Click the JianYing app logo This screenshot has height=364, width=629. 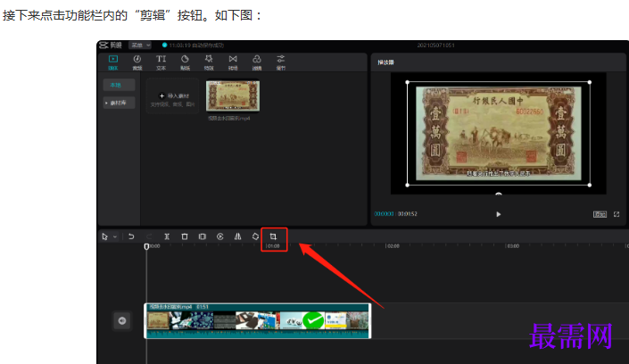[111, 45]
